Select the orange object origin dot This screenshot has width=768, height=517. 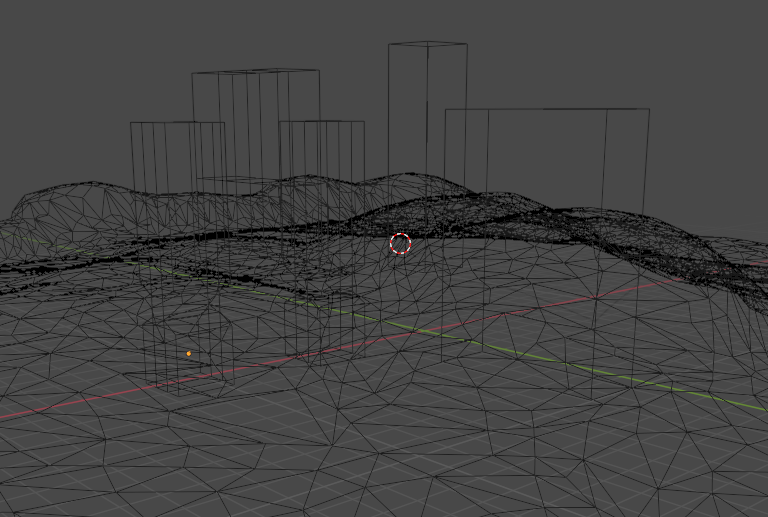click(189, 354)
